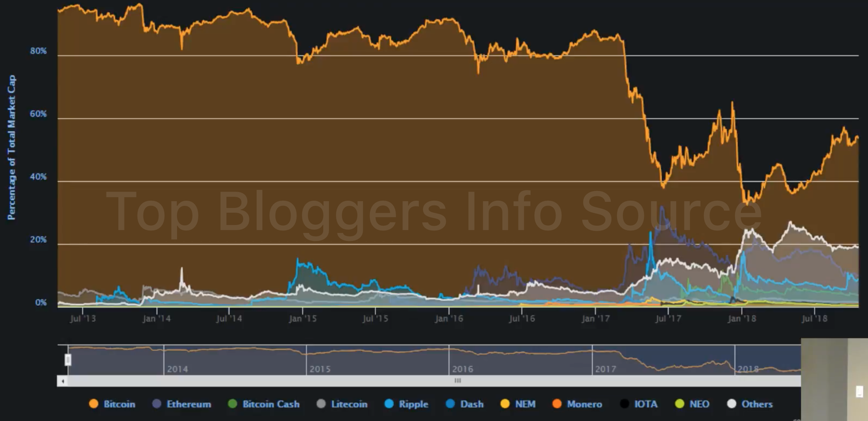Click the scrollbar left arrow button

63,381
